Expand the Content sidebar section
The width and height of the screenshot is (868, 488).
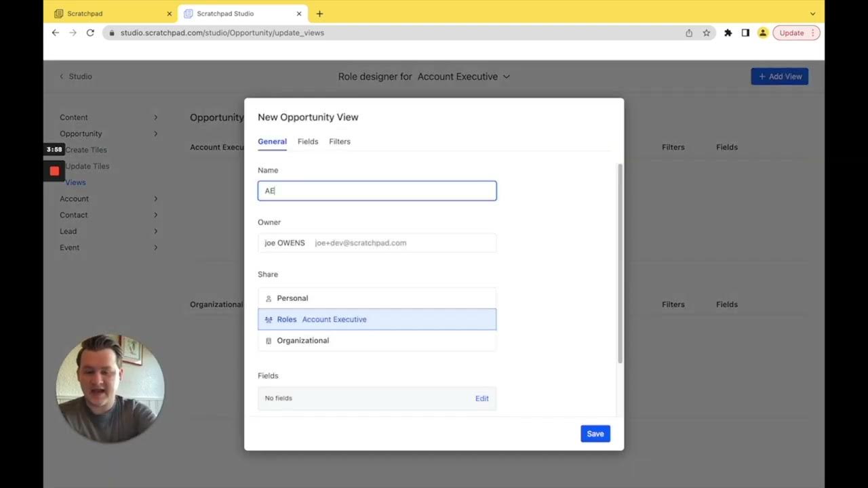pos(108,117)
